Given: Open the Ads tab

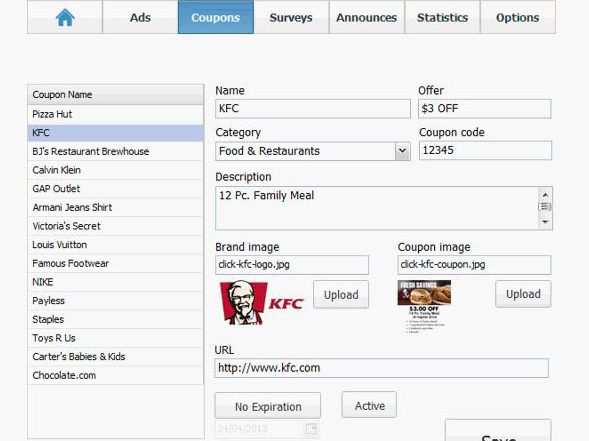Looking at the screenshot, I should (140, 17).
